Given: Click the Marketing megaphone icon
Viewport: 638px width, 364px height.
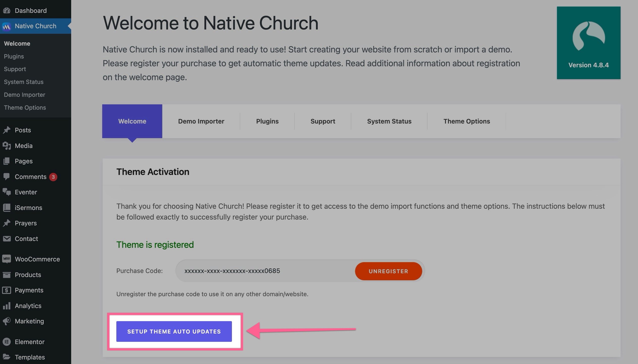Looking at the screenshot, I should 7,321.
